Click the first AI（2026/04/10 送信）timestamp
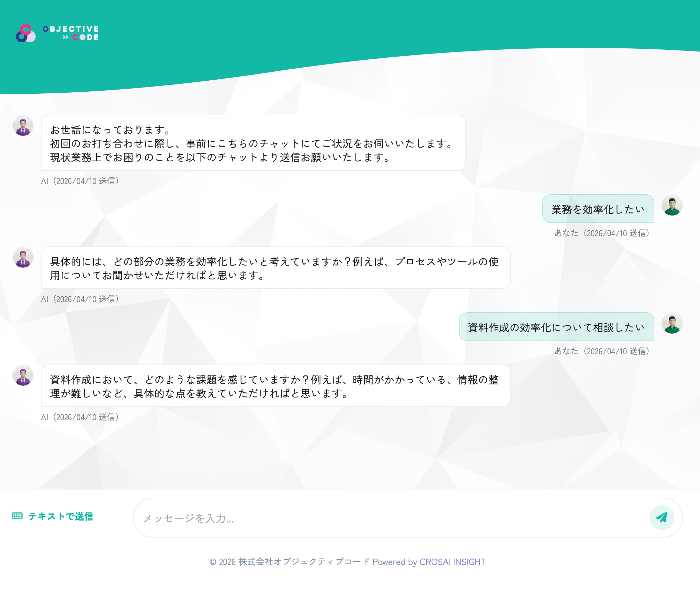This screenshot has width=700, height=589. coord(79,181)
